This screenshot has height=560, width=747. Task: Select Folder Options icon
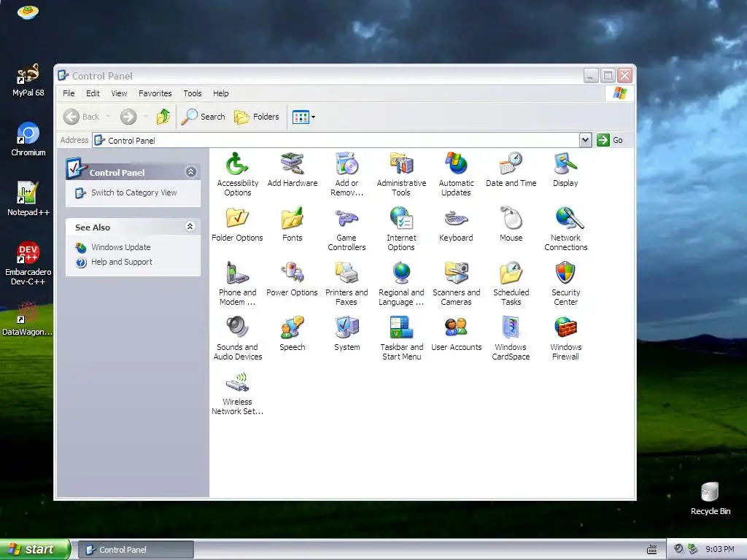point(237,225)
